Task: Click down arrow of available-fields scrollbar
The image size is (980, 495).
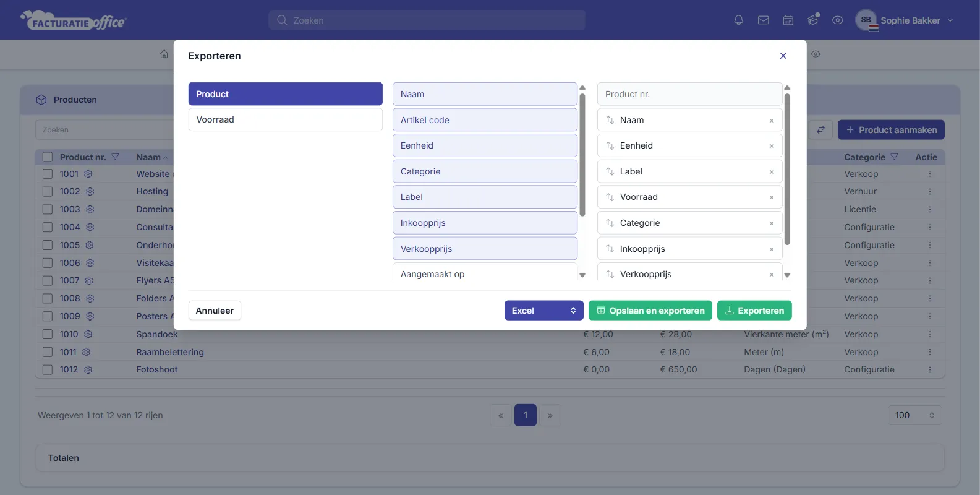Action: click(x=582, y=275)
